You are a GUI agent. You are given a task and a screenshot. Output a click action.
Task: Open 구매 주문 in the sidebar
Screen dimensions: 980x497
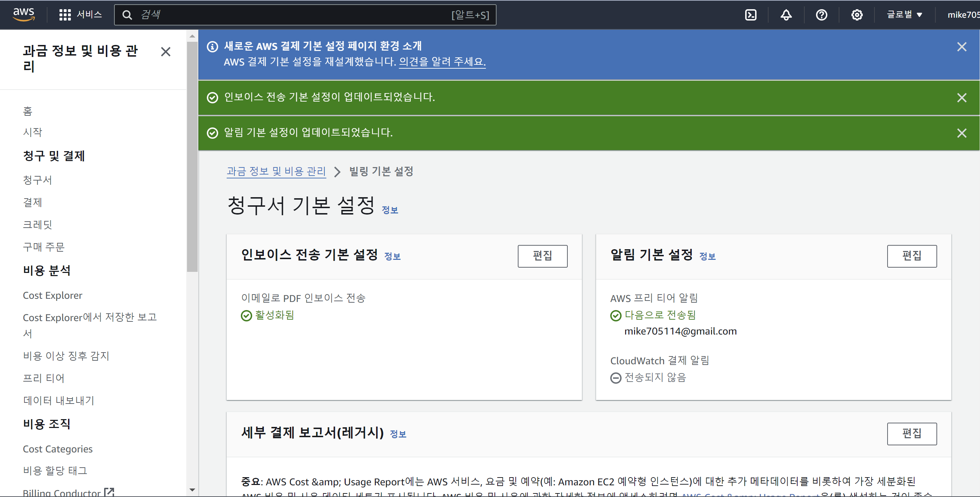pyautogui.click(x=44, y=247)
